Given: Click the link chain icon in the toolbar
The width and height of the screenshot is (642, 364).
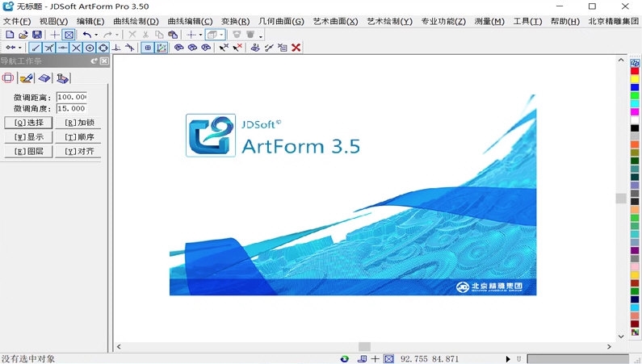Looking at the screenshot, I should (269, 48).
